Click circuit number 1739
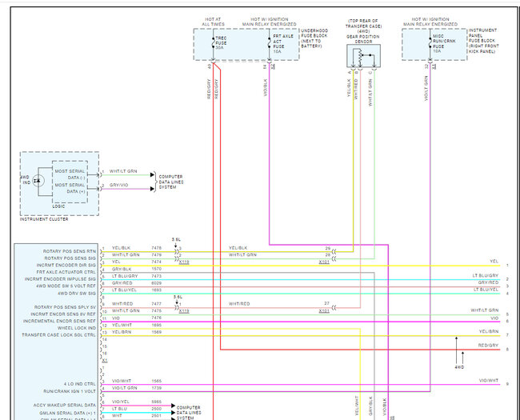Viewport: 520px width, 420px height. 157,388
